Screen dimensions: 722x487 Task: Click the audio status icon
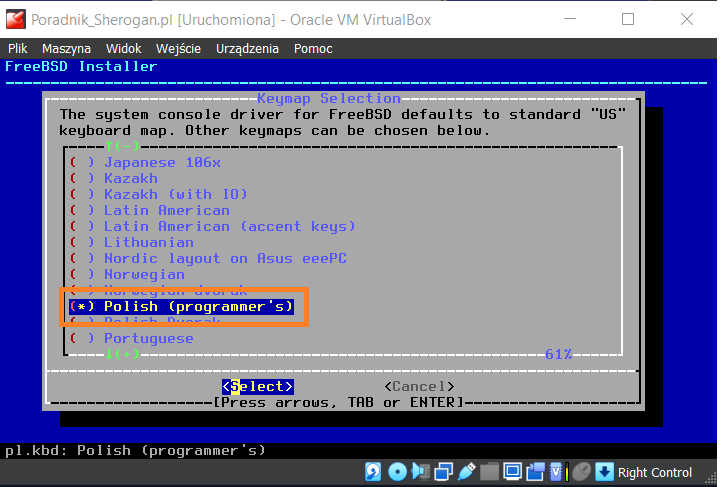(x=420, y=472)
